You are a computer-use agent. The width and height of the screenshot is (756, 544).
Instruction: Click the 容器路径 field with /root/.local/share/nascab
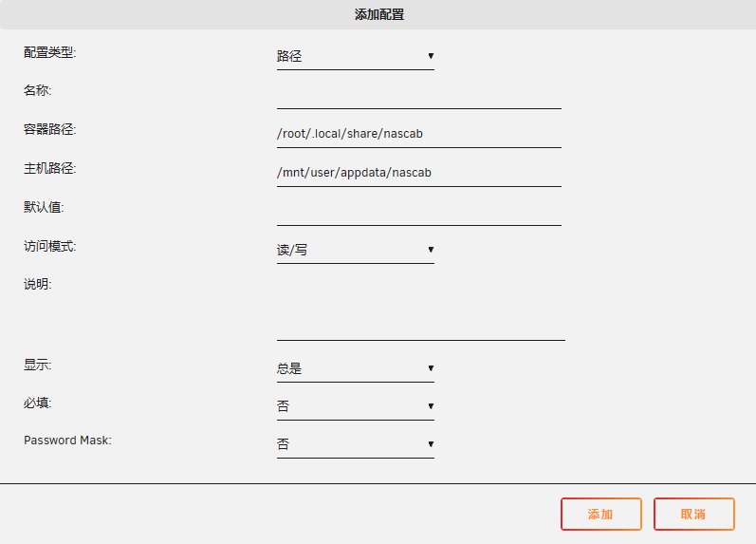pyautogui.click(x=419, y=134)
